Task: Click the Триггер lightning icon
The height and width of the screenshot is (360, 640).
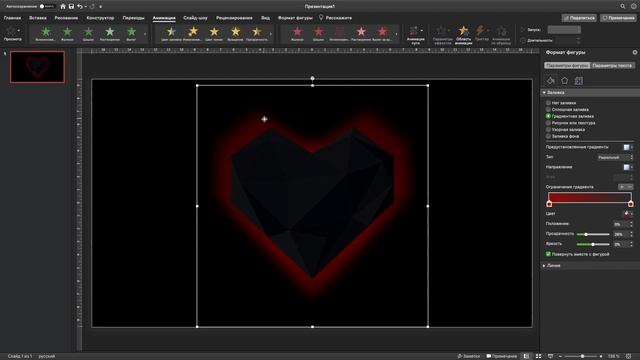Action: pyautogui.click(x=482, y=33)
